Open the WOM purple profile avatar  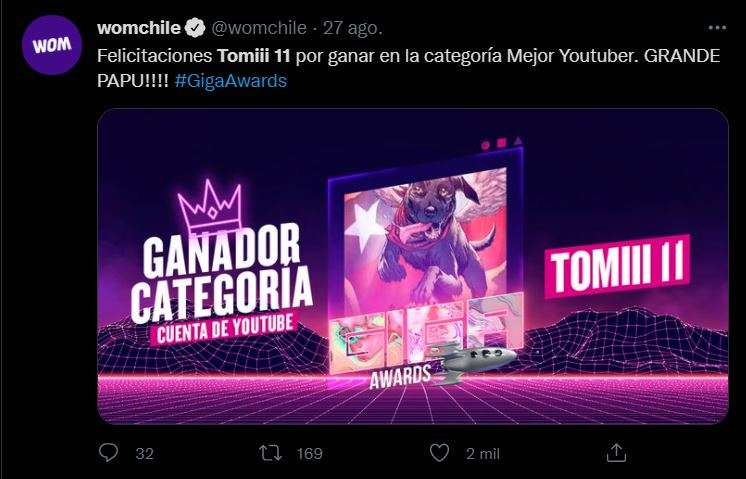tap(52, 45)
